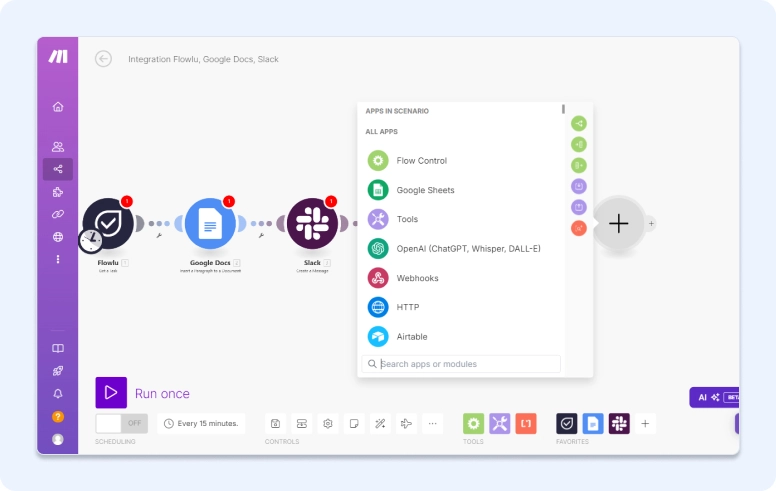The width and height of the screenshot is (776, 491).
Task: Click the topmost green shortcut icon beside app list
Action: tap(579, 123)
